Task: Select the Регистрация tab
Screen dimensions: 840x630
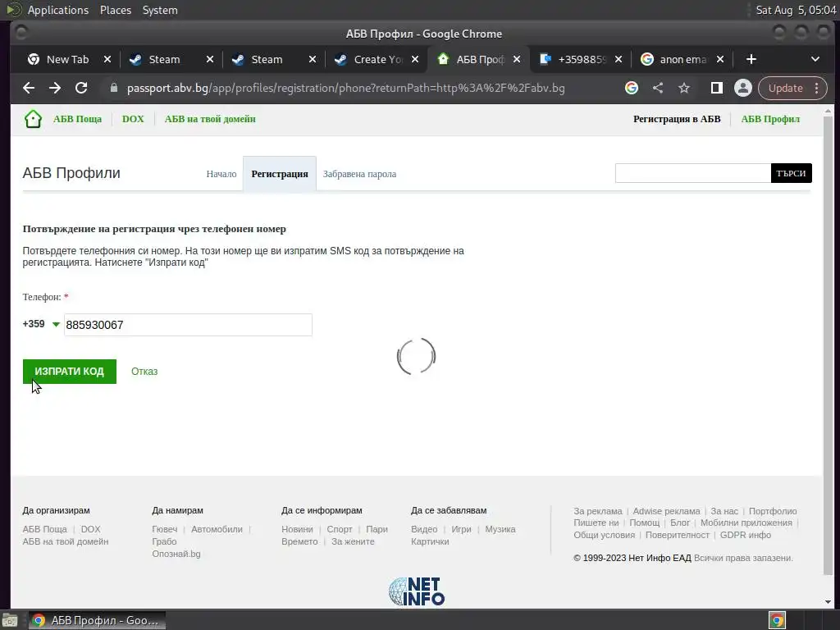Action: [280, 174]
